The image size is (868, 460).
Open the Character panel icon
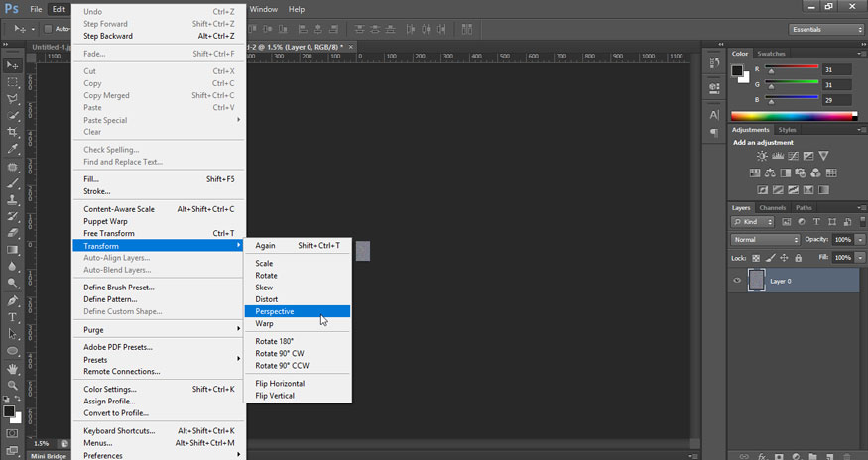pos(714,115)
